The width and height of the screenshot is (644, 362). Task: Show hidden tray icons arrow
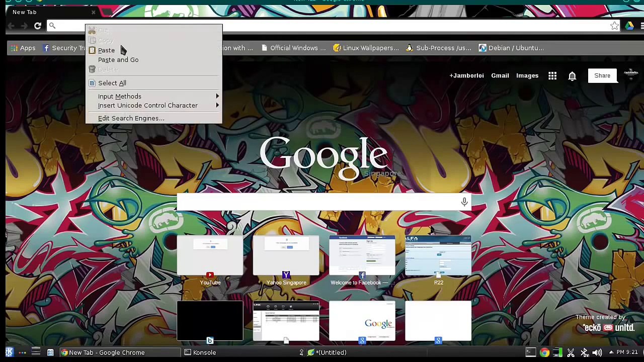coord(611,352)
